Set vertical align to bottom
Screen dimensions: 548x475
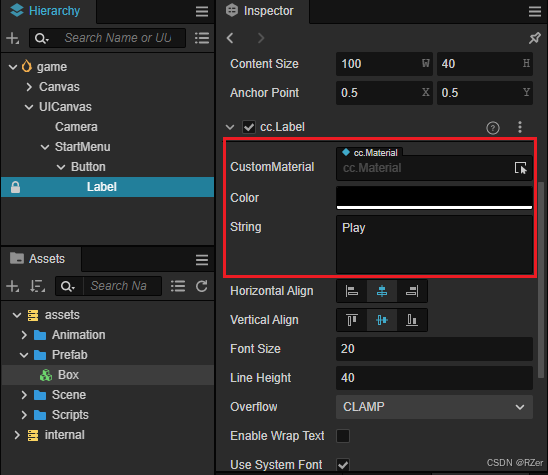412,320
